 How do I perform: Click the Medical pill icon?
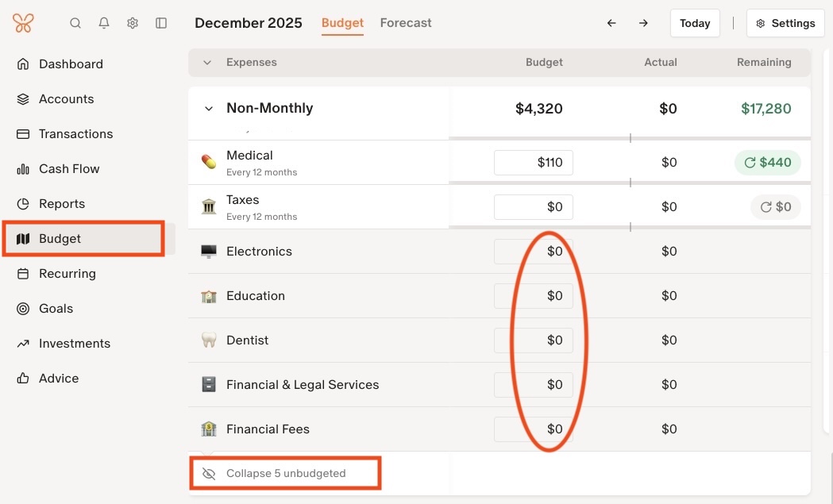(209, 162)
